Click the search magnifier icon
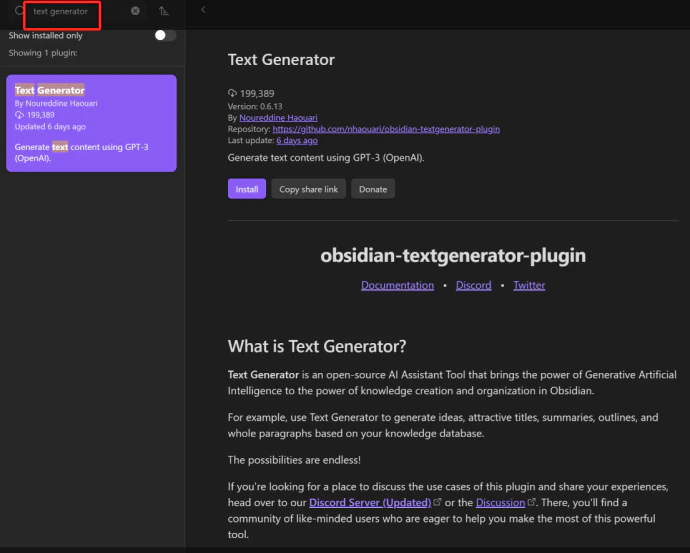Viewport: 690px width, 553px height. tap(19, 11)
